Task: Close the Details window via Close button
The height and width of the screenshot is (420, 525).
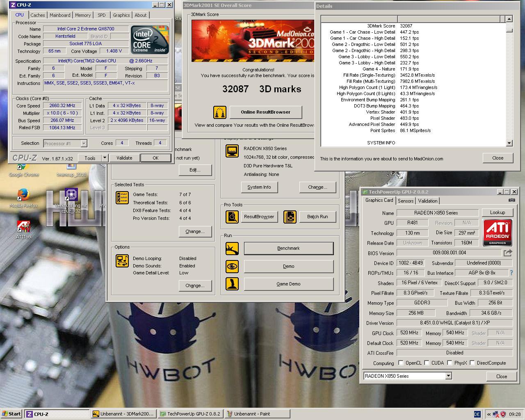Action: point(498,158)
